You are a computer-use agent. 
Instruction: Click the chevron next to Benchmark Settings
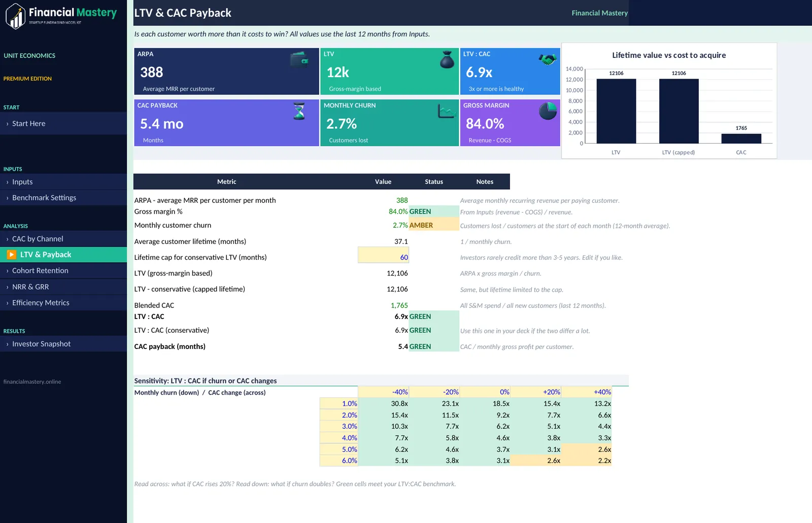point(7,198)
